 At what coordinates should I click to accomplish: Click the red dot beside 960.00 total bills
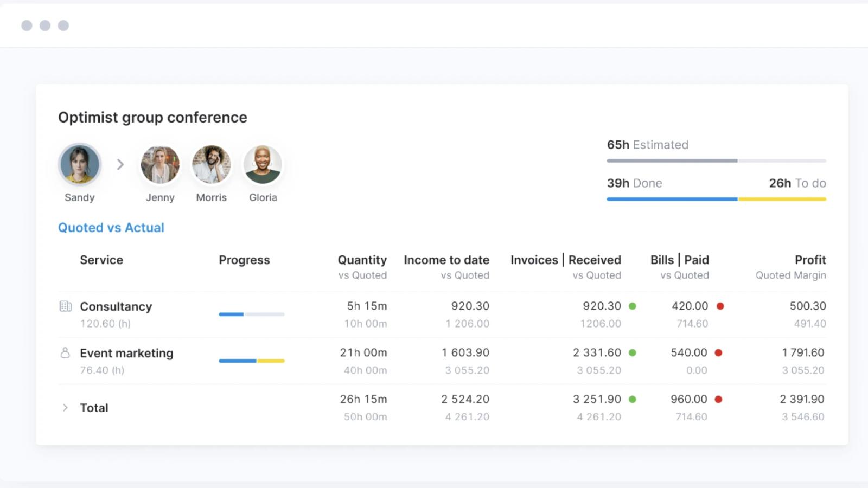718,399
